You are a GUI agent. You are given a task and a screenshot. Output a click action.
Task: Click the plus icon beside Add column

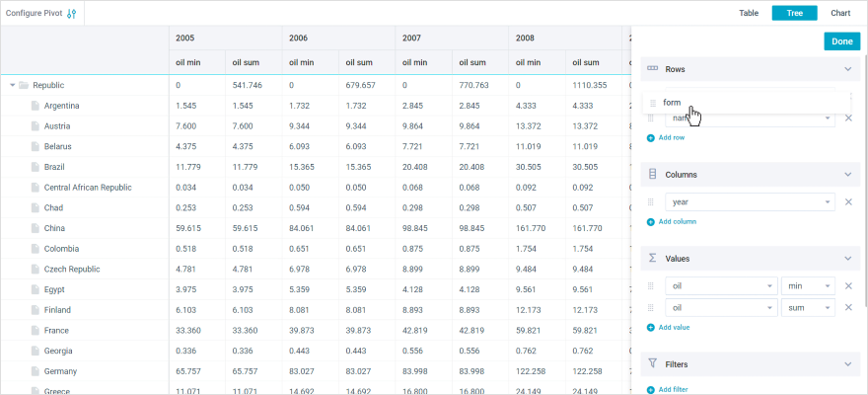click(651, 221)
